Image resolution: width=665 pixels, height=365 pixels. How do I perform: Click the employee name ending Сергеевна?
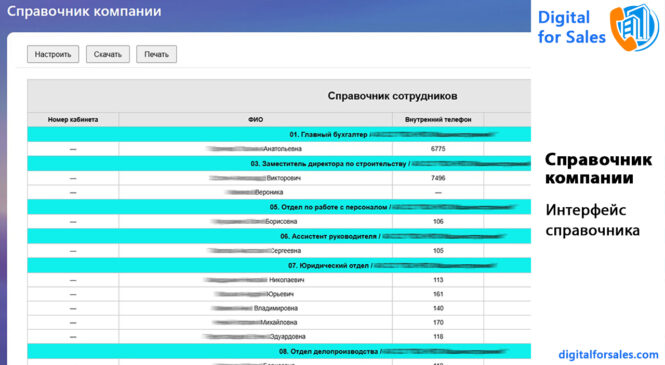[x=254, y=251]
